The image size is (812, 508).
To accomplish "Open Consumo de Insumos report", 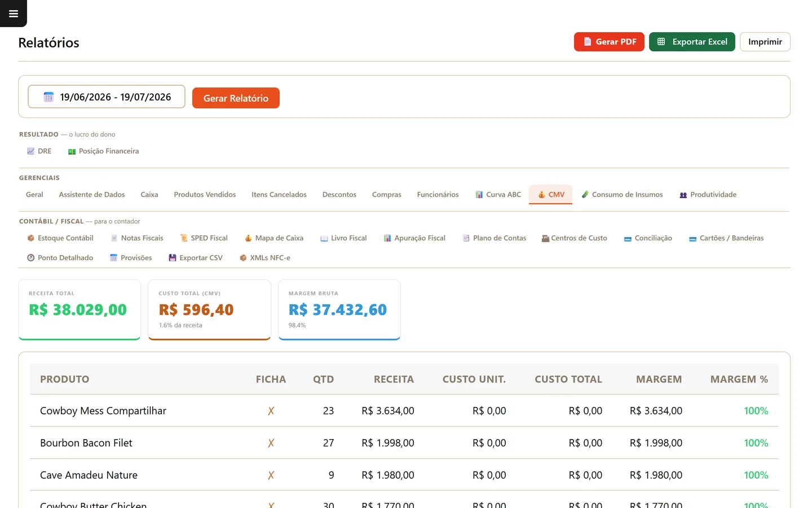I will coord(622,195).
